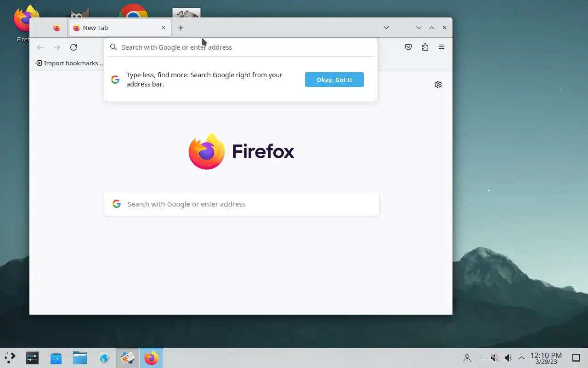Viewport: 588px width, 368px height.
Task: Open the KDE application launcher
Action: coord(10,357)
